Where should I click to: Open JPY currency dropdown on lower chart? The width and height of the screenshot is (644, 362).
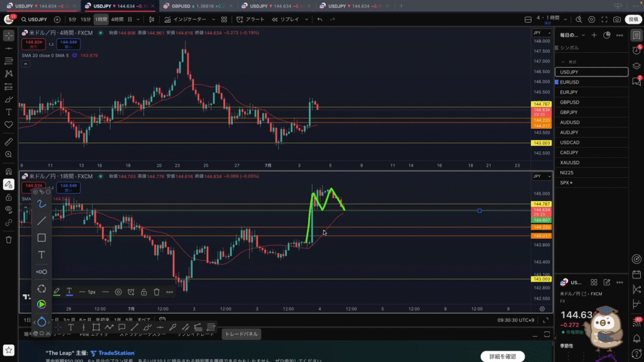coord(541,177)
